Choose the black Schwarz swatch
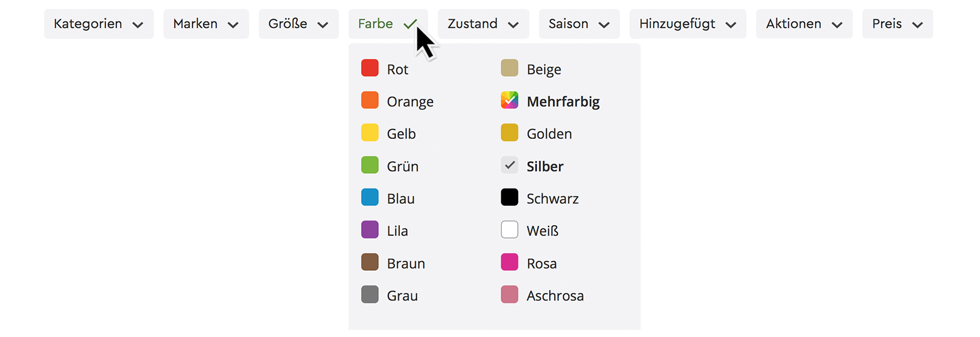The width and height of the screenshot is (980, 337). tap(510, 197)
